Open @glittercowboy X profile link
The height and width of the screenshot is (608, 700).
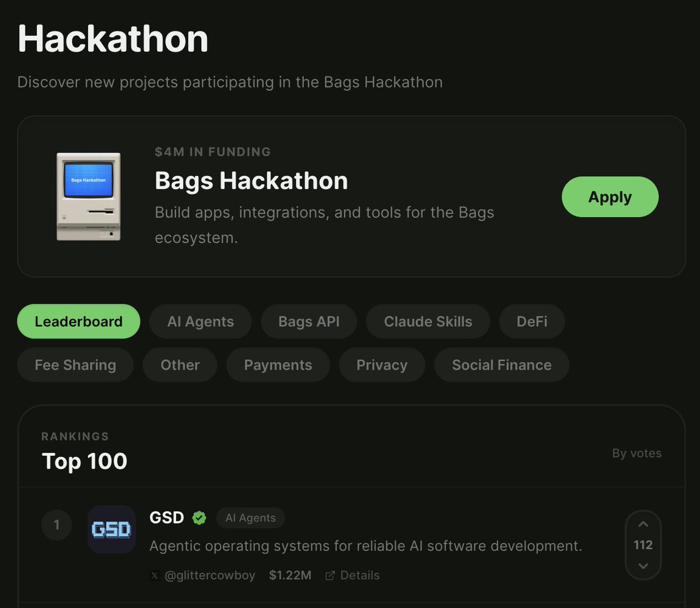tap(210, 575)
